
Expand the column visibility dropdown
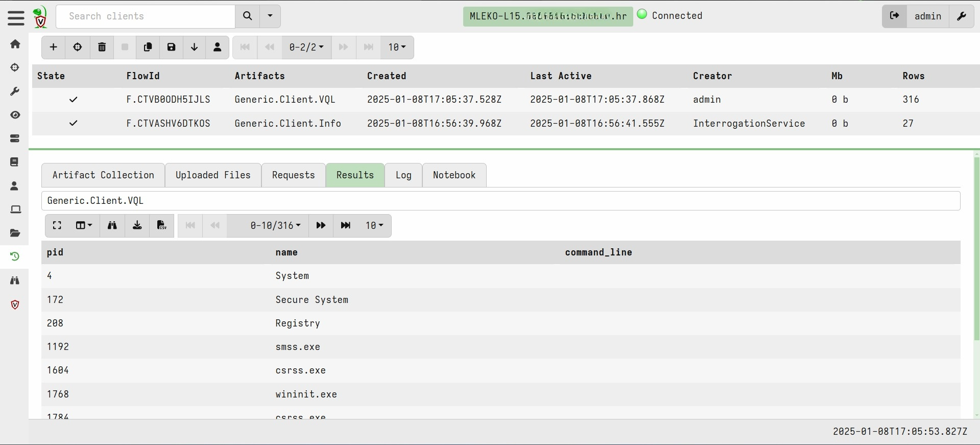pyautogui.click(x=84, y=226)
